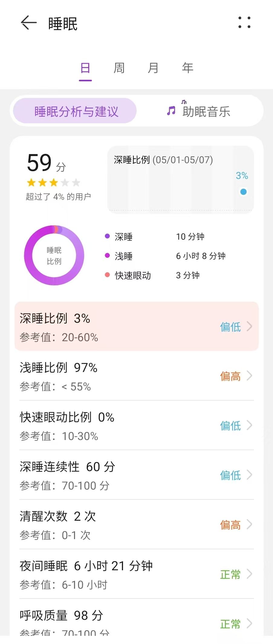Open the four-dot more options menu

[244, 22]
